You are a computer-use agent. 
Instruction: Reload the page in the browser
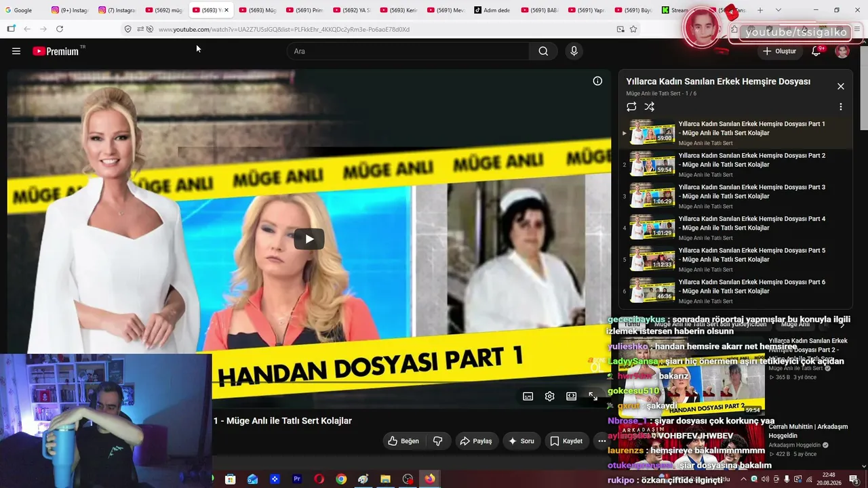[x=60, y=29]
